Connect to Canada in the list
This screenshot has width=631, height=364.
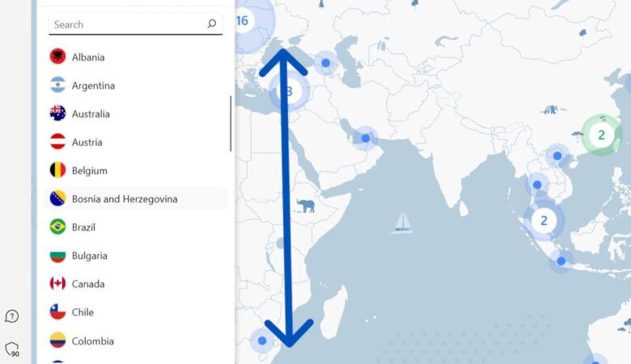click(136, 284)
